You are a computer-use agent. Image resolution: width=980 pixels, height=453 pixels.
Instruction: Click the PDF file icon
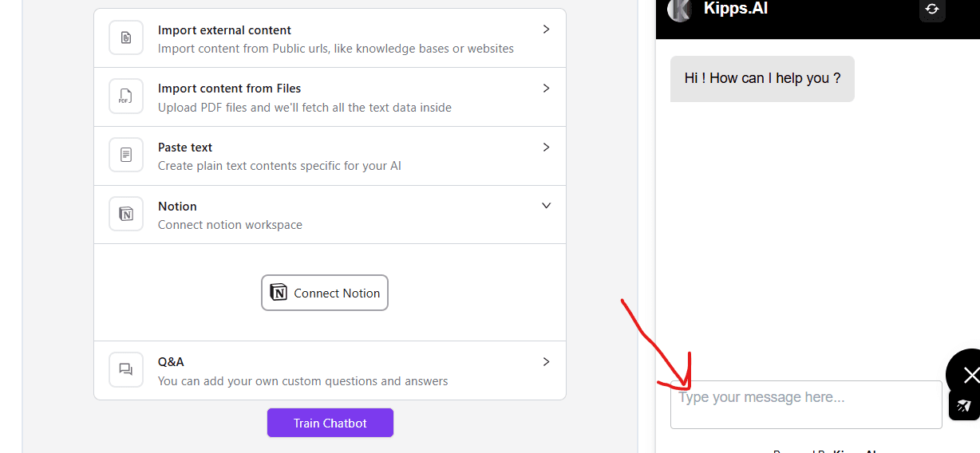(126, 97)
